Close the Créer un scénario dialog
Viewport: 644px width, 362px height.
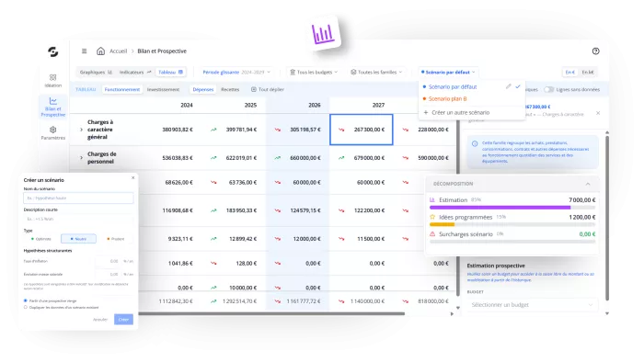click(132, 178)
